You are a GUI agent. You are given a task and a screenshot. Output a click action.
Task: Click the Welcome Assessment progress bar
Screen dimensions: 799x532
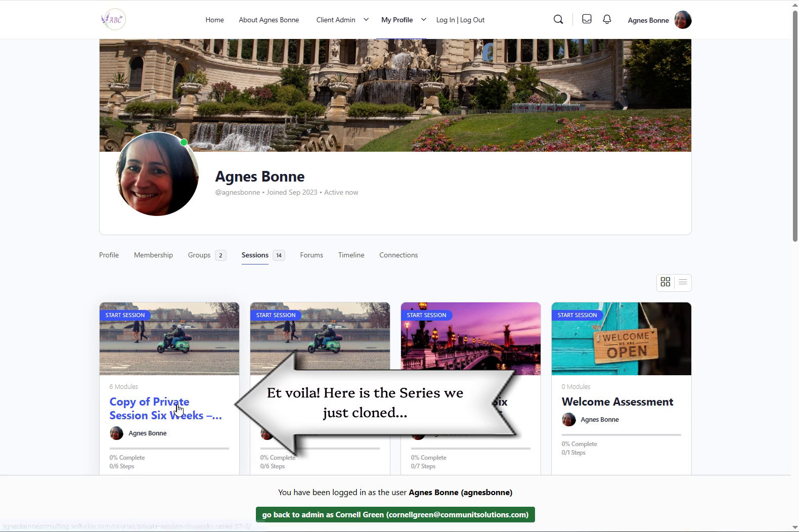coord(621,434)
